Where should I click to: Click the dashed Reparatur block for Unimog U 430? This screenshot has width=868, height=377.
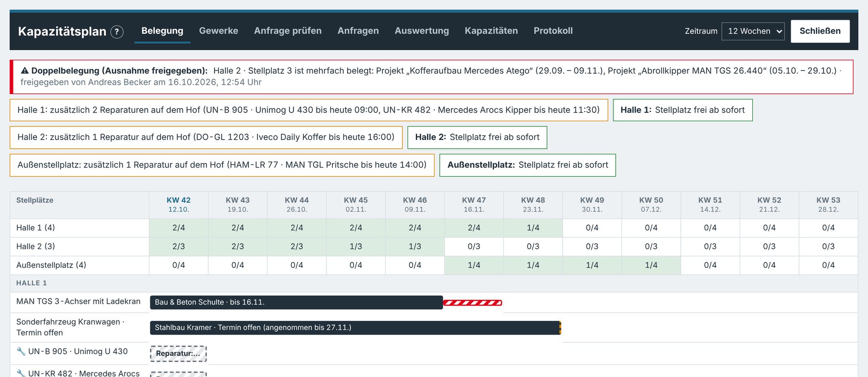[178, 353]
